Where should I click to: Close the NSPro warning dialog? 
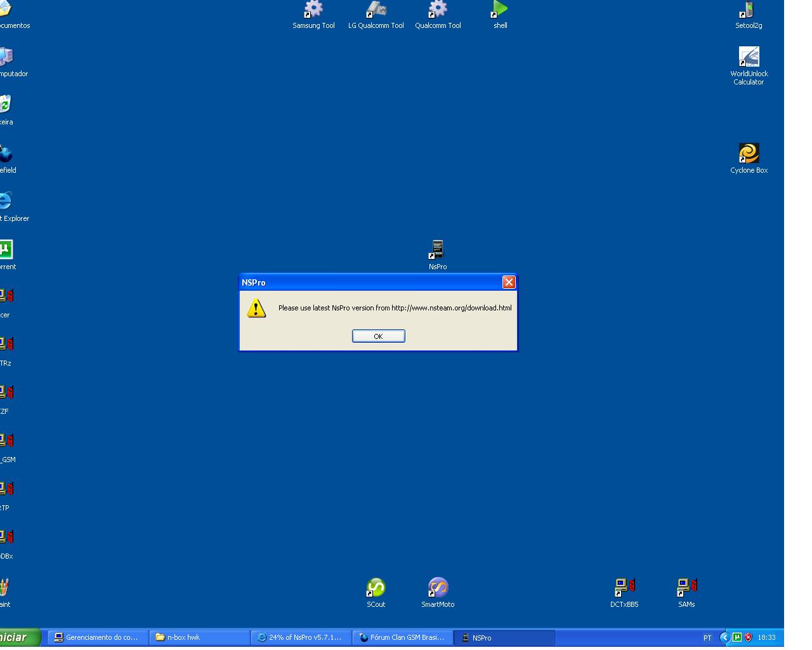click(509, 282)
